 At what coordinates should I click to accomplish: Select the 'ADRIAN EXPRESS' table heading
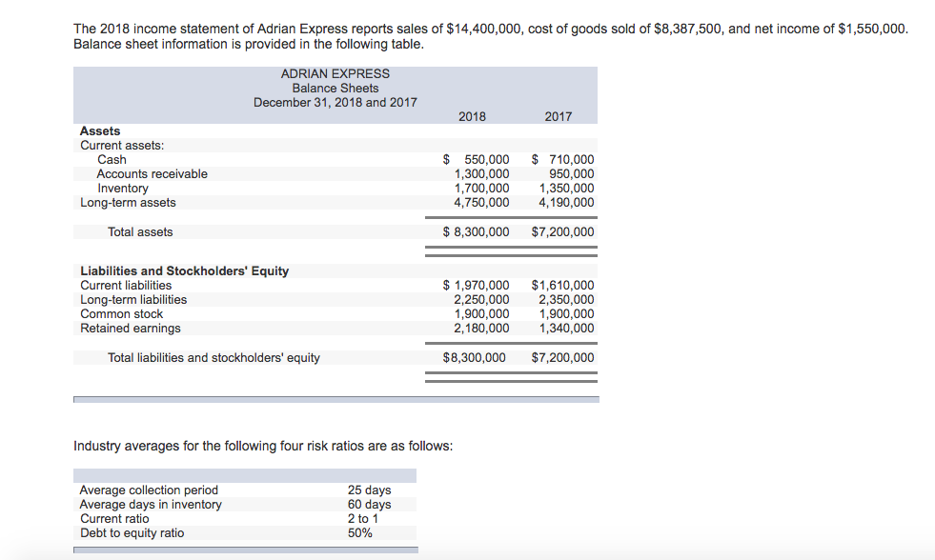pyautogui.click(x=335, y=74)
